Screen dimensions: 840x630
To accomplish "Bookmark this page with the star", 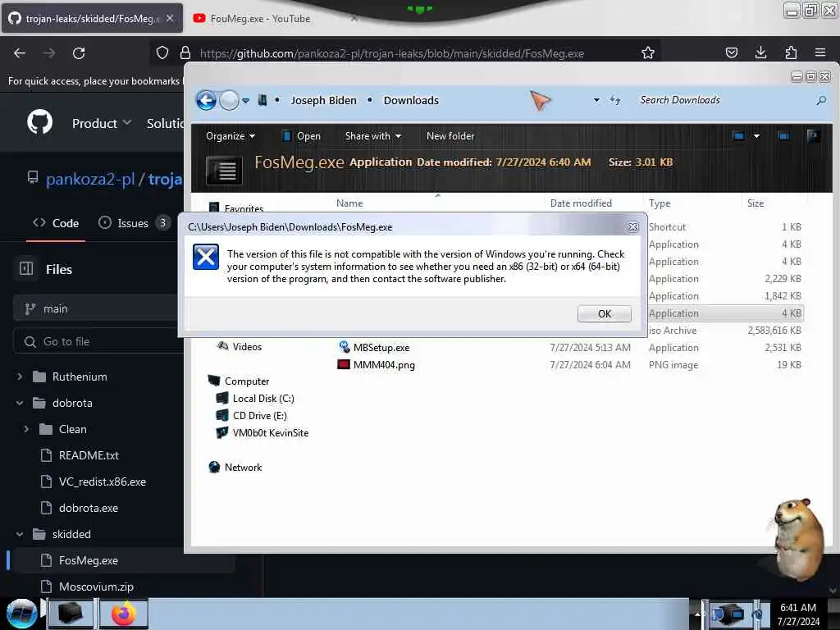I will pyautogui.click(x=648, y=52).
